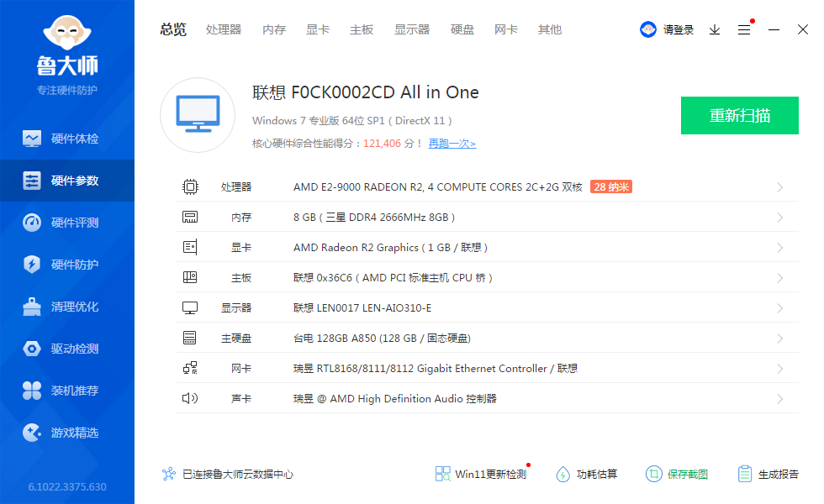Expand the LEN0017 display row chevron

pos(780,308)
